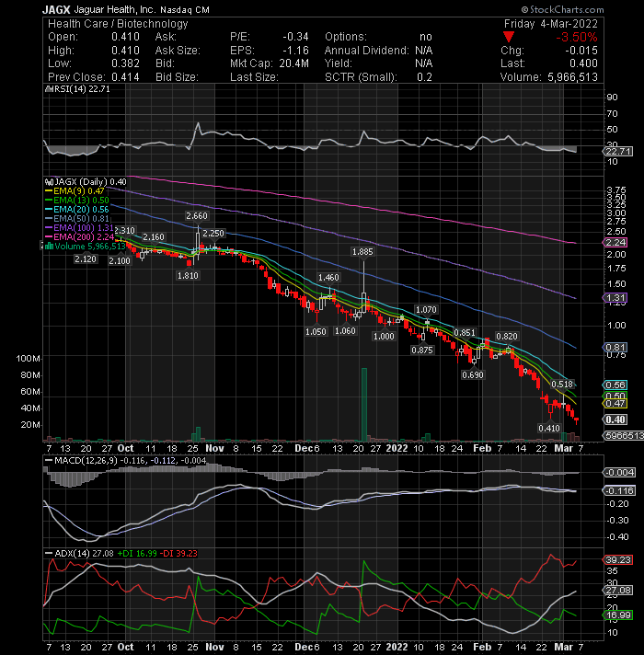The width and height of the screenshot is (644, 655).
Task: Click the 0.875 low price annotation
Action: (422, 350)
